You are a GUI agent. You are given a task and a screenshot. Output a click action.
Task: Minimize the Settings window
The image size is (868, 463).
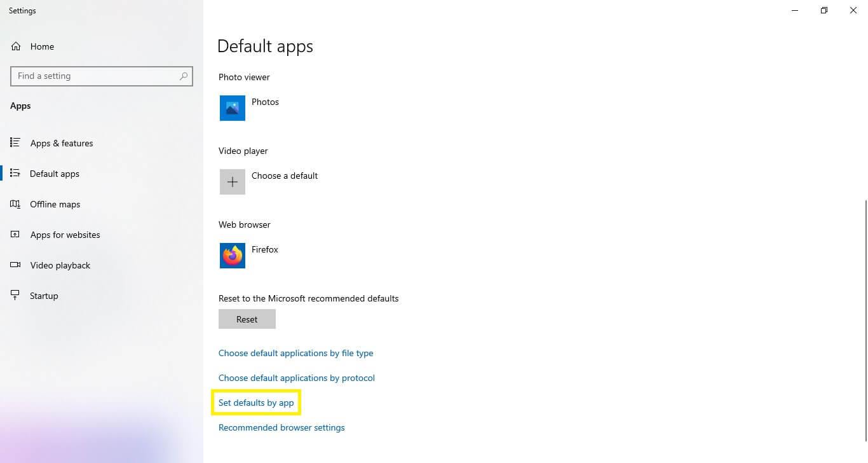pyautogui.click(x=795, y=10)
